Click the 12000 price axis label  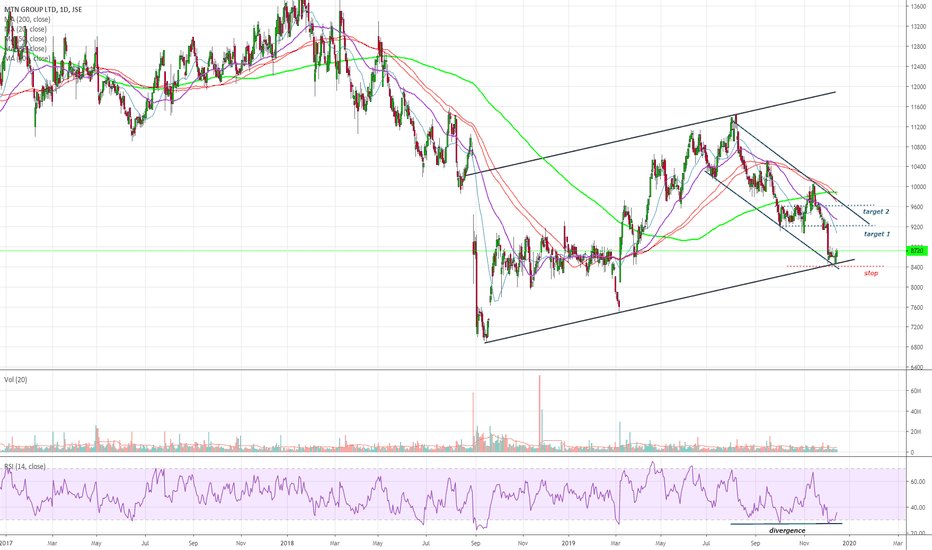coord(918,87)
